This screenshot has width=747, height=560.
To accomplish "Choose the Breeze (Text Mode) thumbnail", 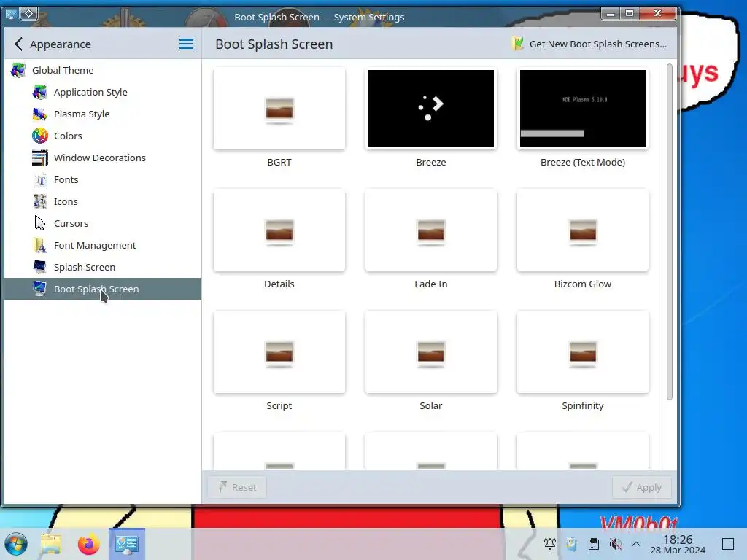I will click(x=583, y=109).
